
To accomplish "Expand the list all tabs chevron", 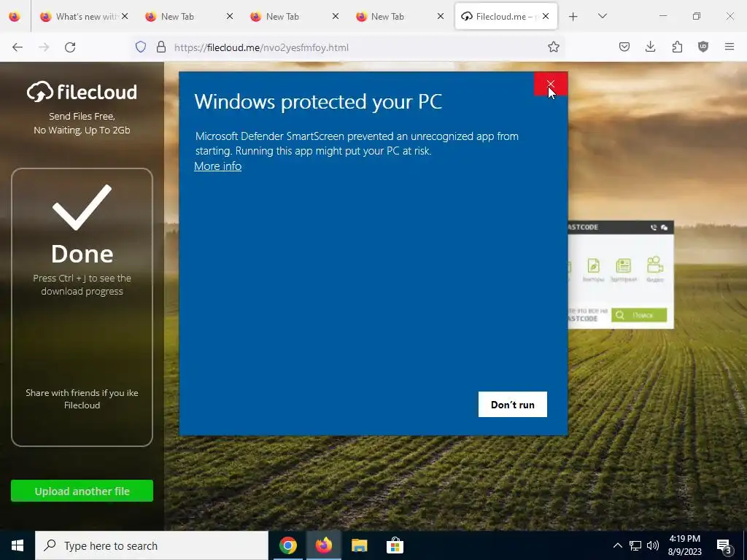I will [602, 16].
